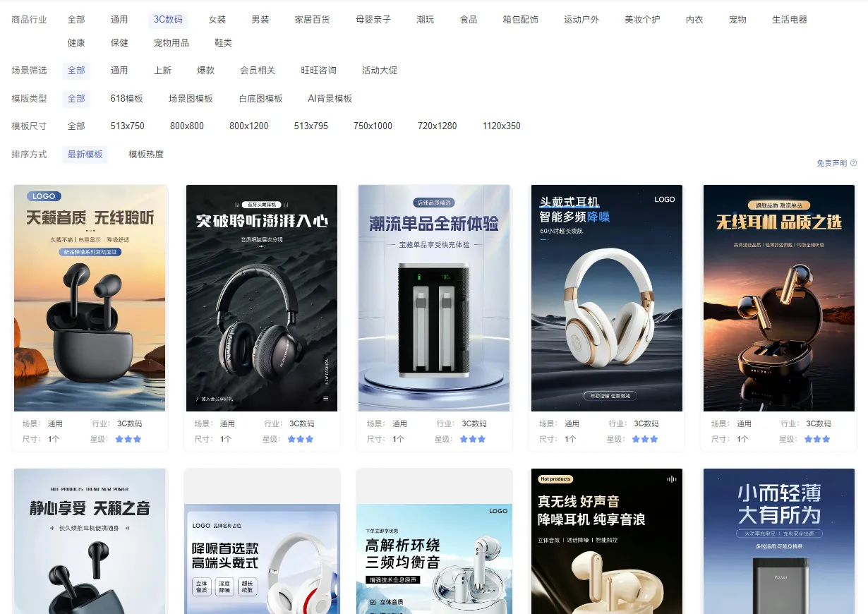Select the 鞋类 industry
The height and width of the screenshot is (614, 868).
pyautogui.click(x=223, y=43)
